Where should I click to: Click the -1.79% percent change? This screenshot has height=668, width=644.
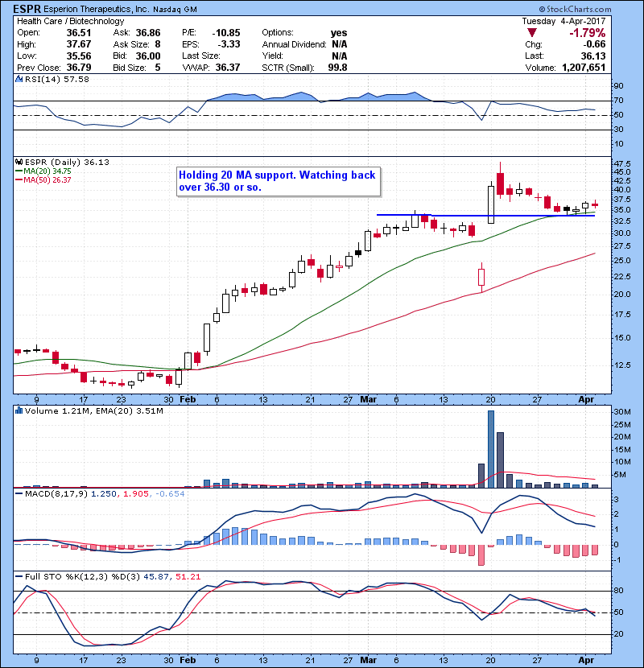point(588,33)
